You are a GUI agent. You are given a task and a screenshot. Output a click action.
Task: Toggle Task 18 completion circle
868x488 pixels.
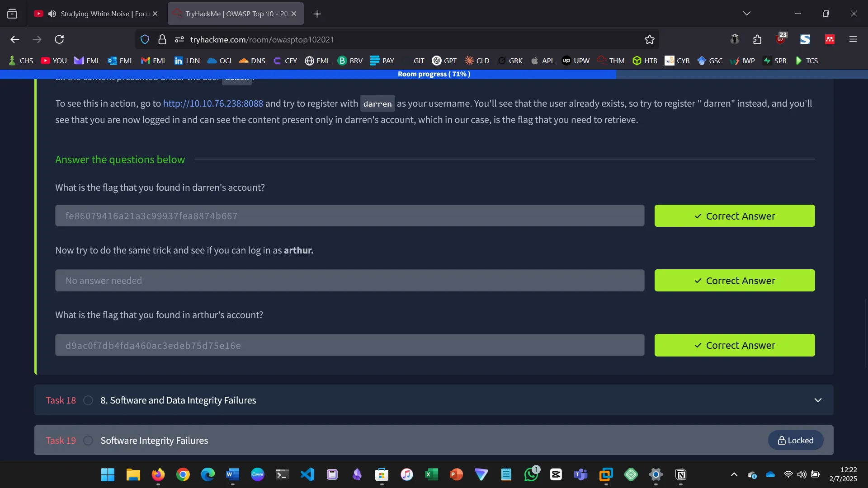point(88,400)
